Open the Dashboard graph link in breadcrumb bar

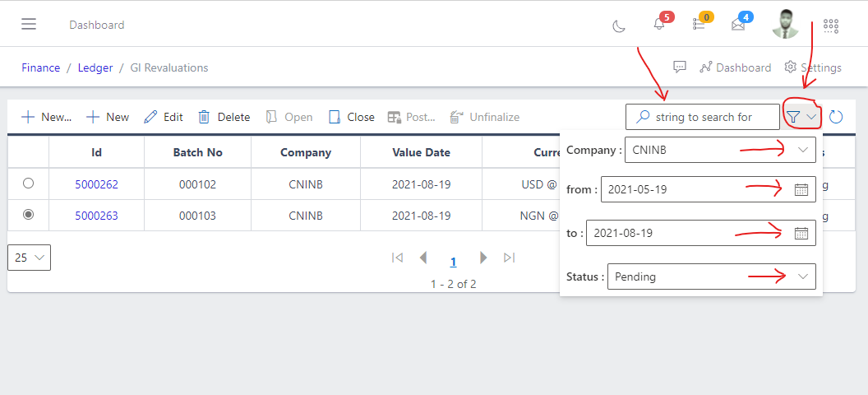pos(735,67)
